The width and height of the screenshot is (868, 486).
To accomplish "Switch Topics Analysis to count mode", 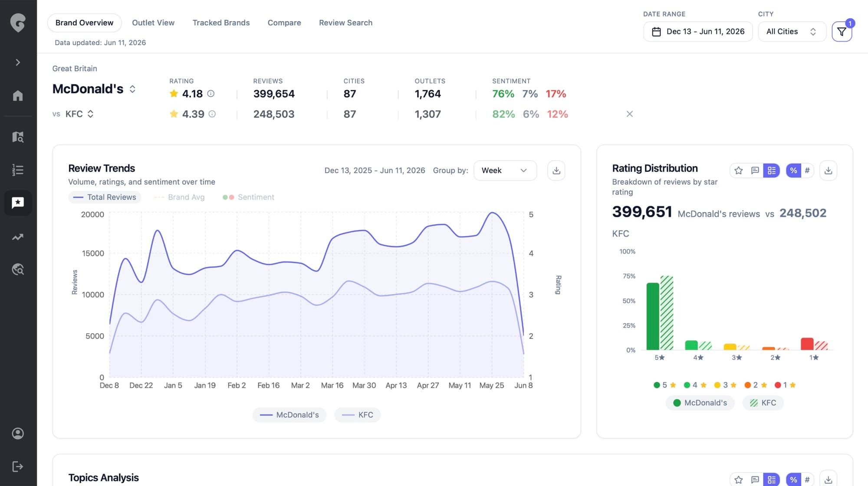I will point(807,479).
